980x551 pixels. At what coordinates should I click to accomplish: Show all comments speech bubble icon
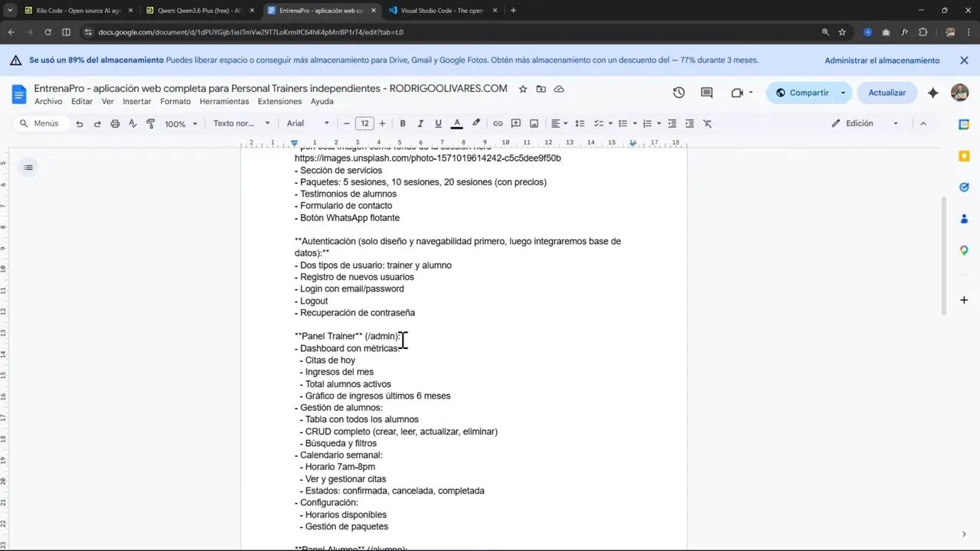(707, 93)
